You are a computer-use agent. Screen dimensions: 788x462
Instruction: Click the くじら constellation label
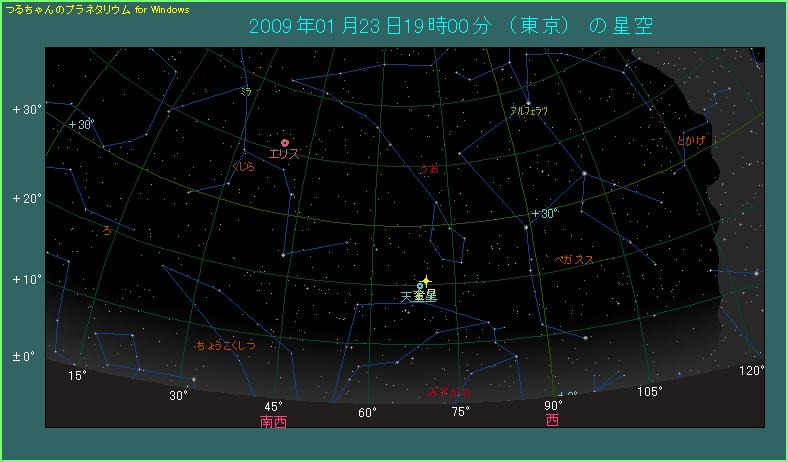243,168
